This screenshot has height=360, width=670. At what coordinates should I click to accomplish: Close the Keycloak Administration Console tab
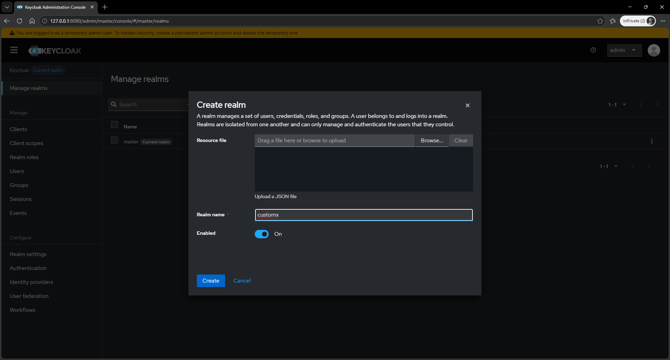click(x=92, y=7)
